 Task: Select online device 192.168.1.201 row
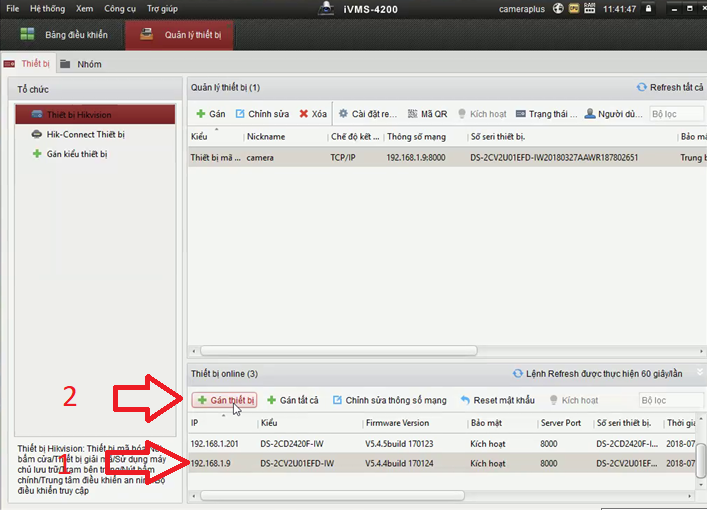(442, 444)
